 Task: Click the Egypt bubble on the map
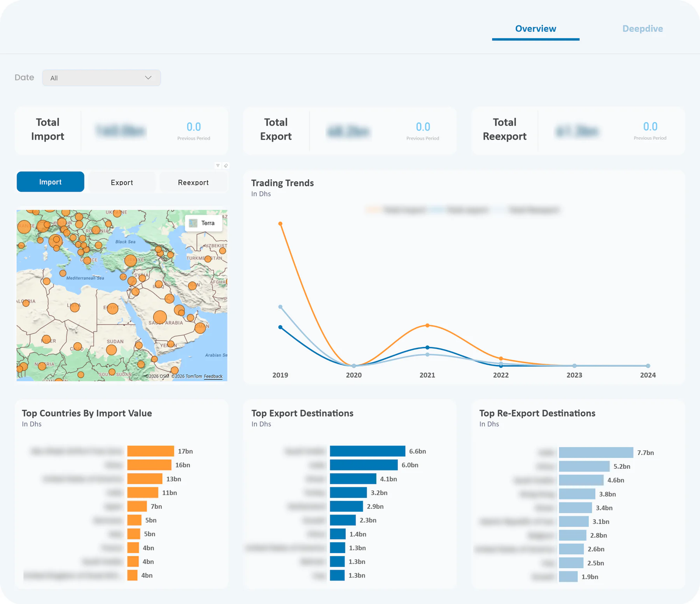[x=112, y=308]
